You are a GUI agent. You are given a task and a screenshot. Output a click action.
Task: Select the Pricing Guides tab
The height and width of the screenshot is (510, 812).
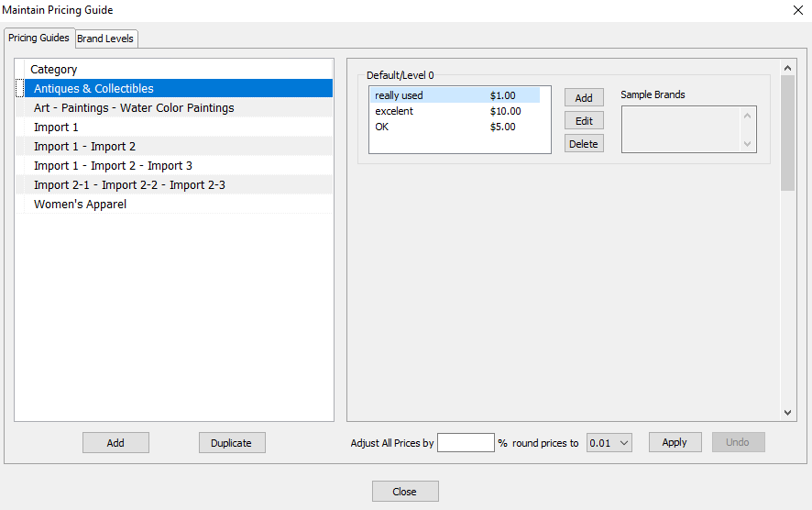click(39, 38)
